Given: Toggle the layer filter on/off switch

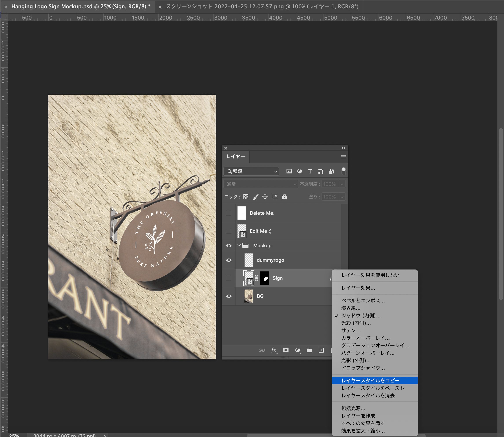Looking at the screenshot, I should (x=343, y=171).
